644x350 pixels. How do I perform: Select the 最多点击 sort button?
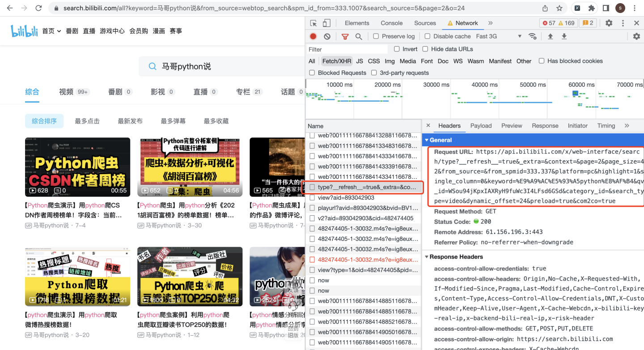click(87, 121)
